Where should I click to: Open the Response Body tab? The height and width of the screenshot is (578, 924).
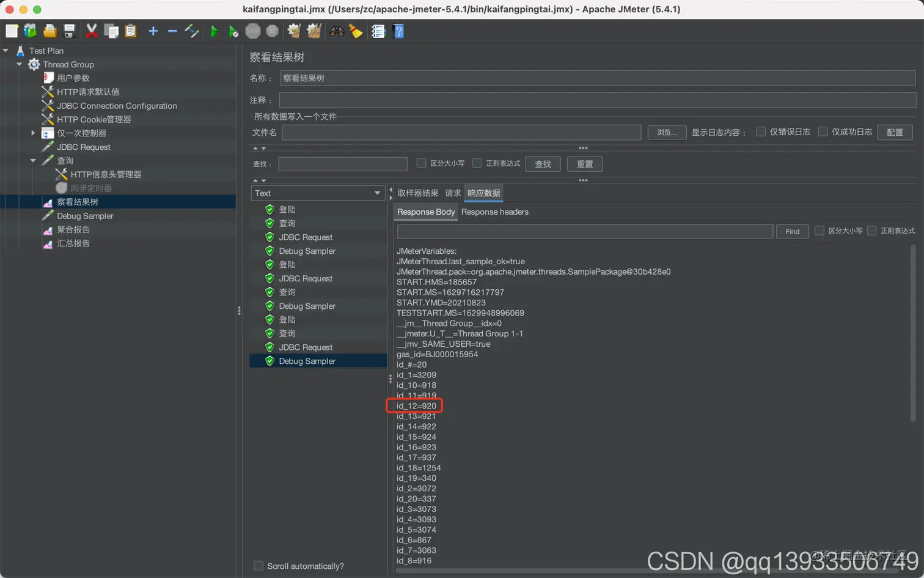(x=426, y=212)
